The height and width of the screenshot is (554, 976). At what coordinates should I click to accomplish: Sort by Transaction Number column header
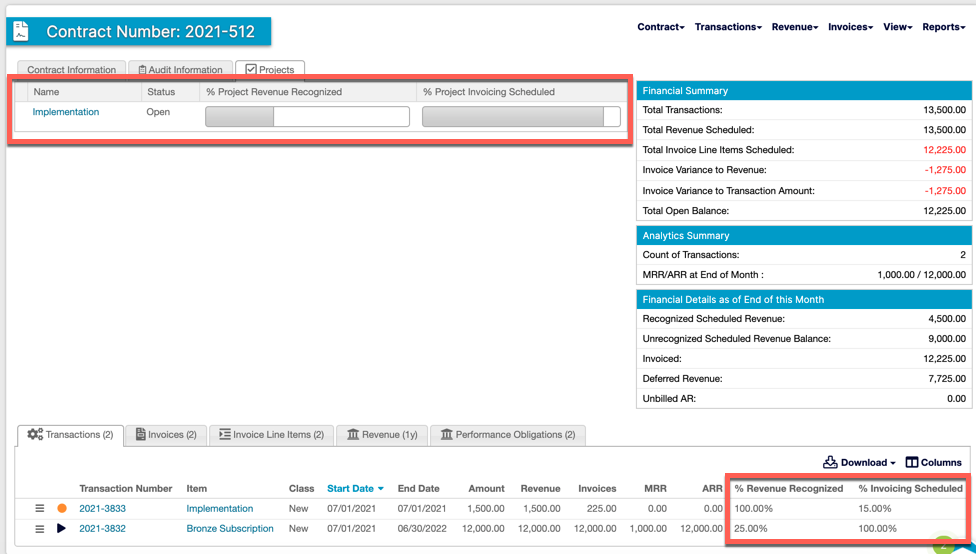(126, 489)
